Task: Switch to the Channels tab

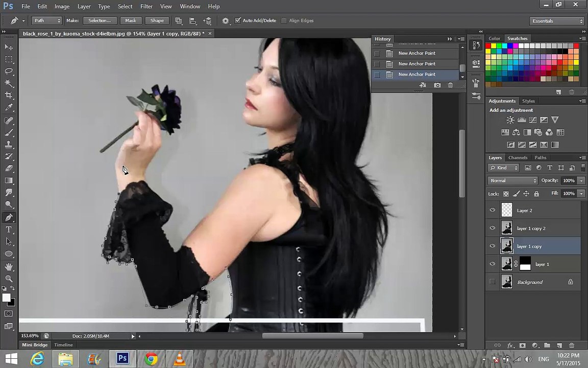Action: click(518, 158)
